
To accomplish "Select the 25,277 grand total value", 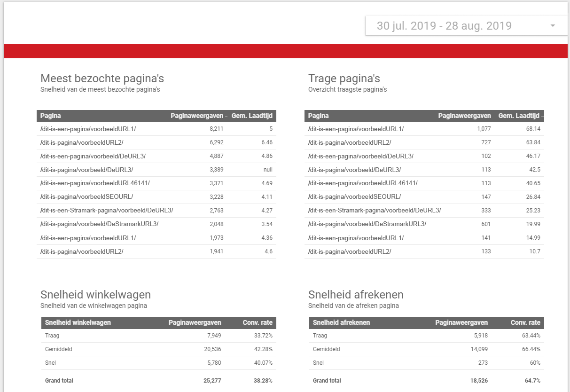I will pos(212,381).
